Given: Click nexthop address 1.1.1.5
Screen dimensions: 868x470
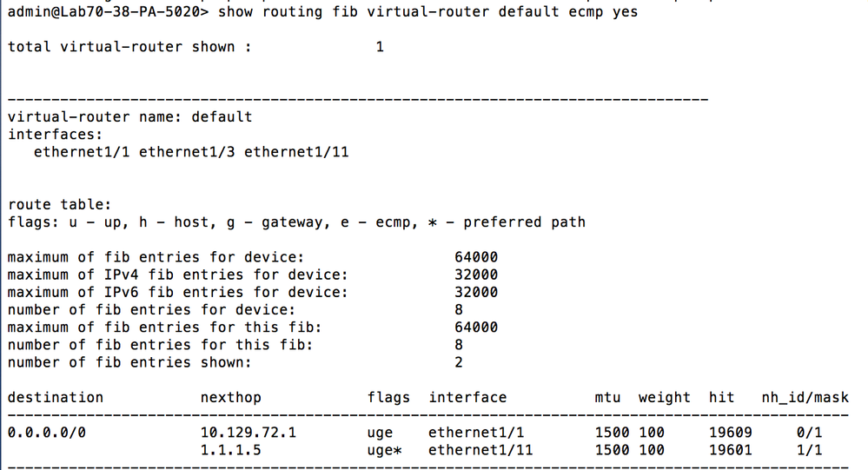Looking at the screenshot, I should (230, 449).
